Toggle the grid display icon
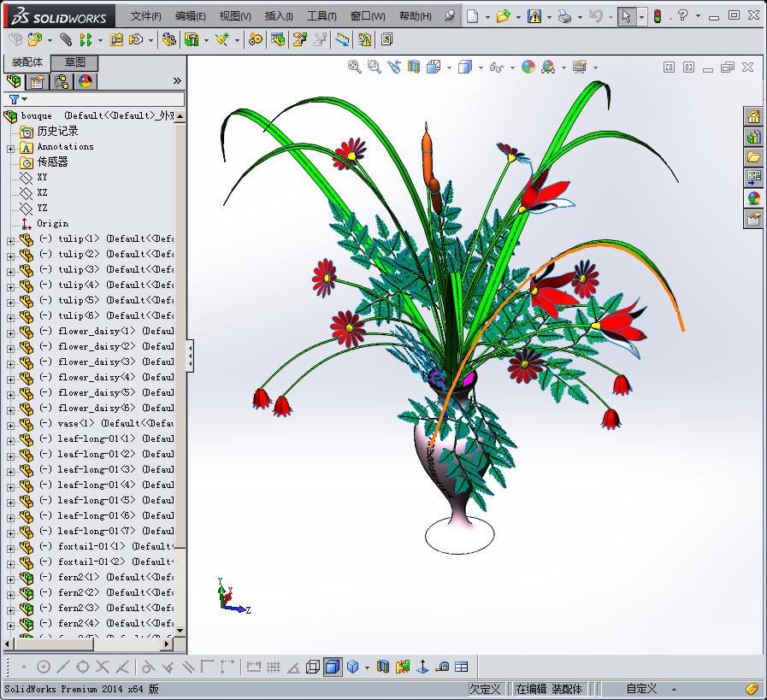This screenshot has height=700, width=767. pyautogui.click(x=274, y=667)
